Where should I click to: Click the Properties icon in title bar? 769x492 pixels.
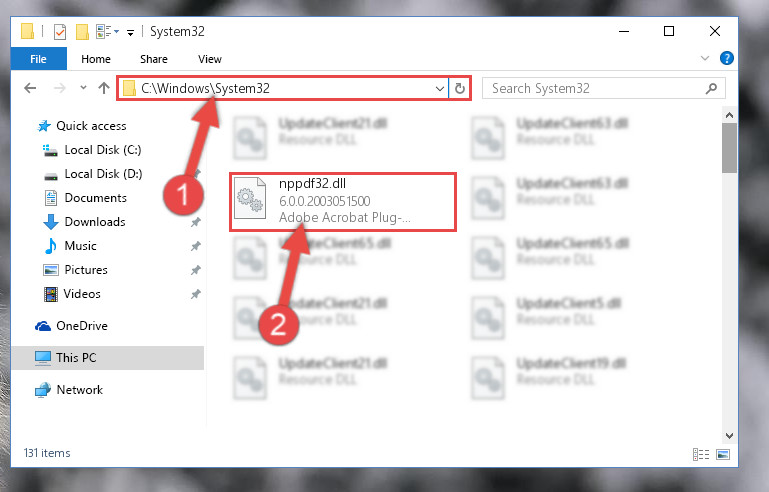pyautogui.click(x=60, y=32)
